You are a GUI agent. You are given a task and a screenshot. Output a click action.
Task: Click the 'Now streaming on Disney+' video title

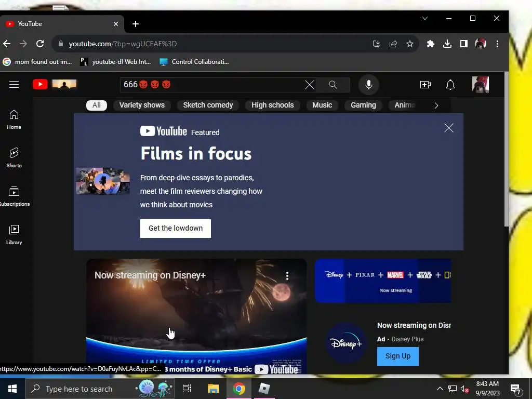150,275
